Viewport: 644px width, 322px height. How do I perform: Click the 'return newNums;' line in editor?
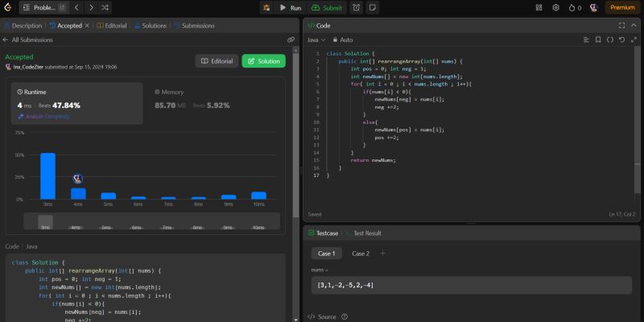pyautogui.click(x=374, y=160)
